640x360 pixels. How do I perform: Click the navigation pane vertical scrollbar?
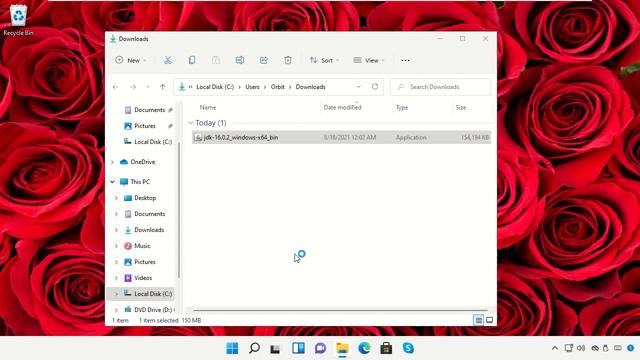point(179,210)
